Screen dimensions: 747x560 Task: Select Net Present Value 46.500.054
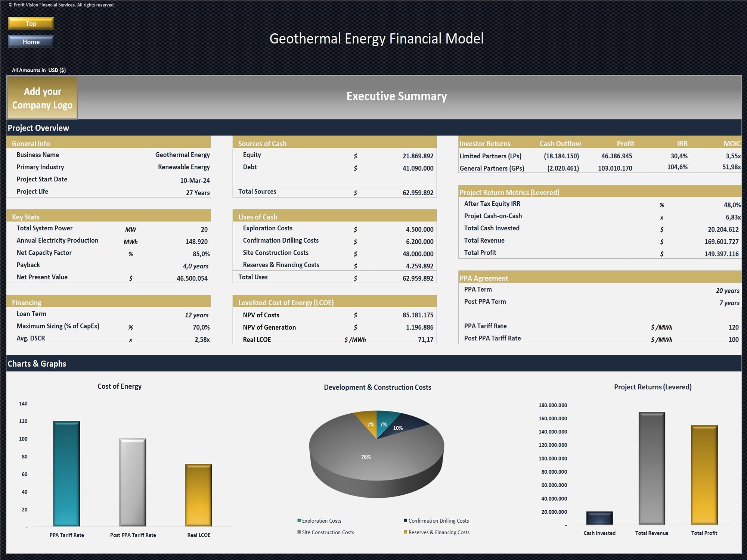coord(192,278)
